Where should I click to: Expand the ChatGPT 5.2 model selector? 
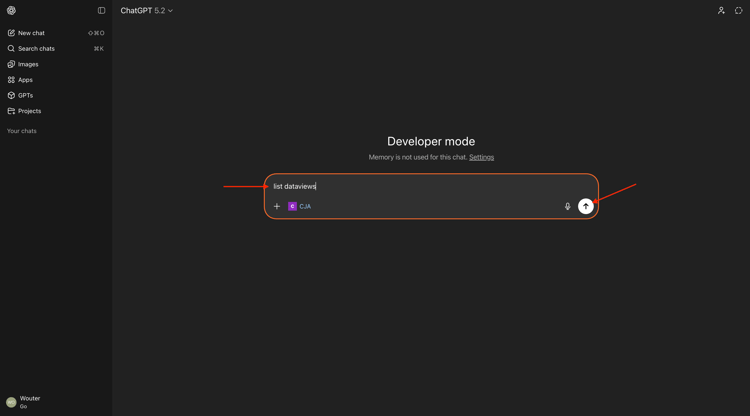click(146, 11)
